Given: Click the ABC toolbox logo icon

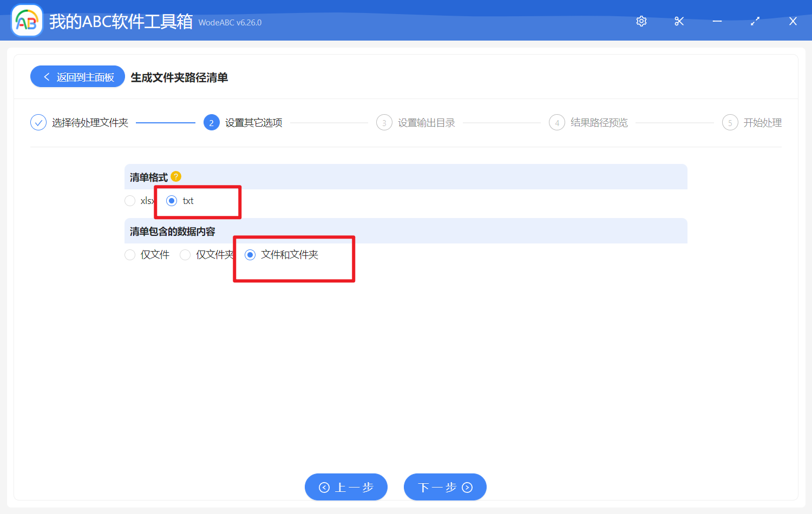Looking at the screenshot, I should [x=27, y=20].
